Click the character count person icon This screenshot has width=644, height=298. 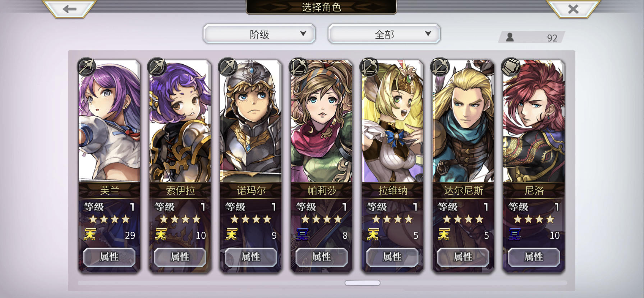click(510, 37)
